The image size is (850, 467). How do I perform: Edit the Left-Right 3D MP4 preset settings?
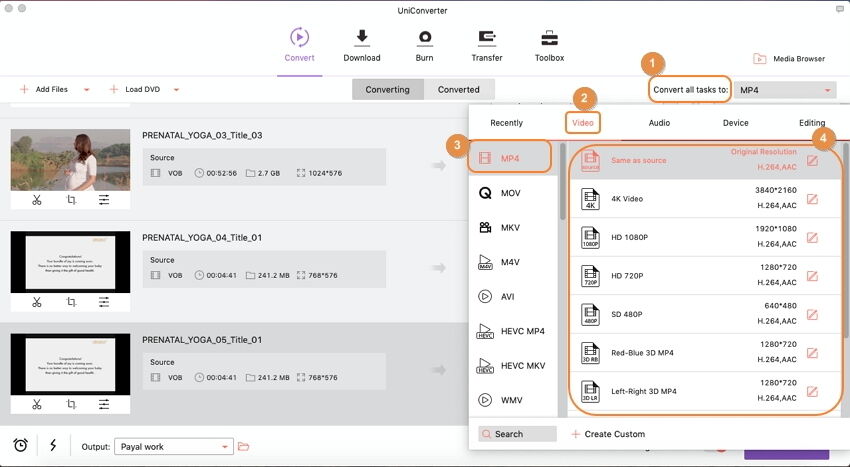[x=812, y=392]
